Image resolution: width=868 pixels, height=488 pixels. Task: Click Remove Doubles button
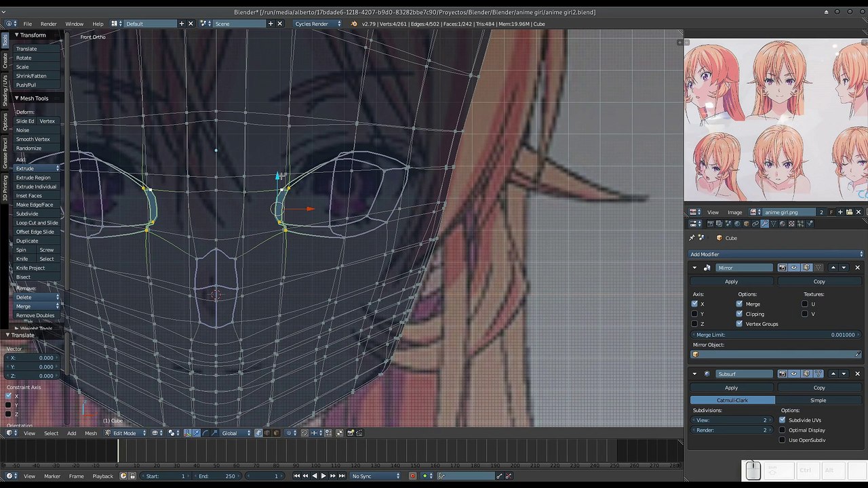coord(37,315)
